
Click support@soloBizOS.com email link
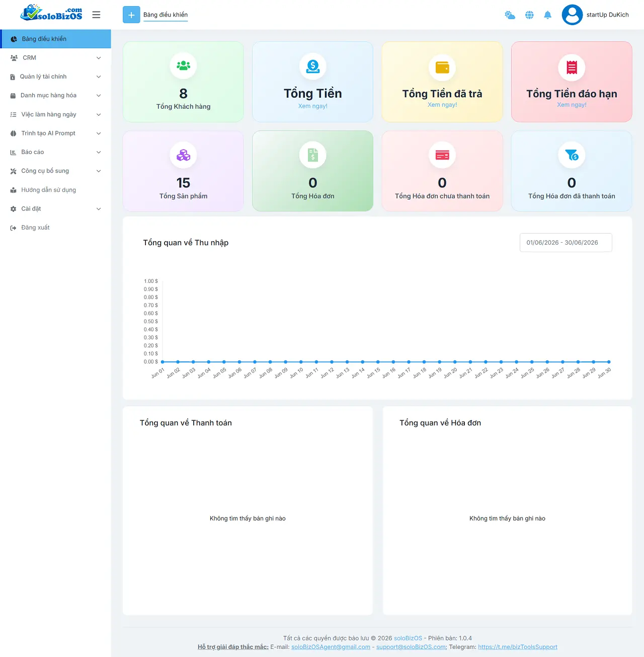(411, 647)
